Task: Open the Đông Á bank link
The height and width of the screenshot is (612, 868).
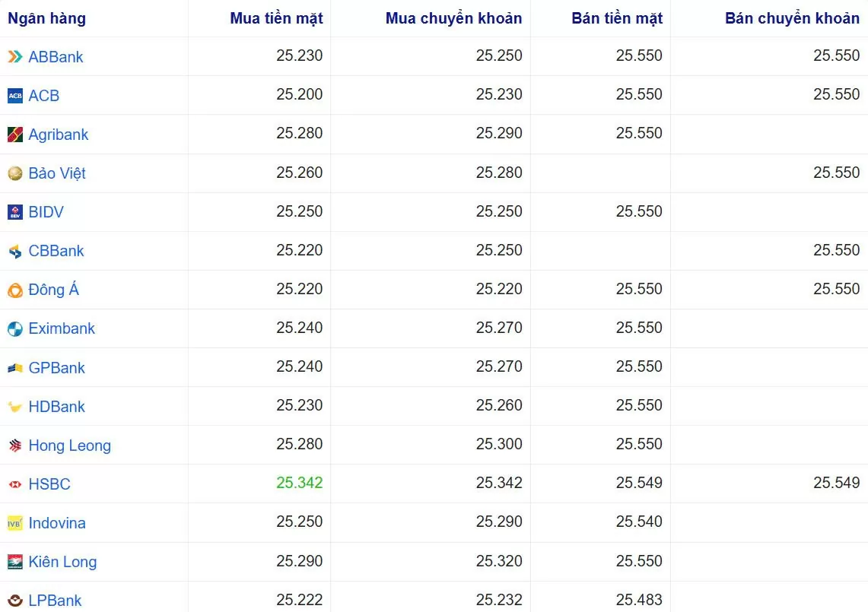Action: point(54,290)
